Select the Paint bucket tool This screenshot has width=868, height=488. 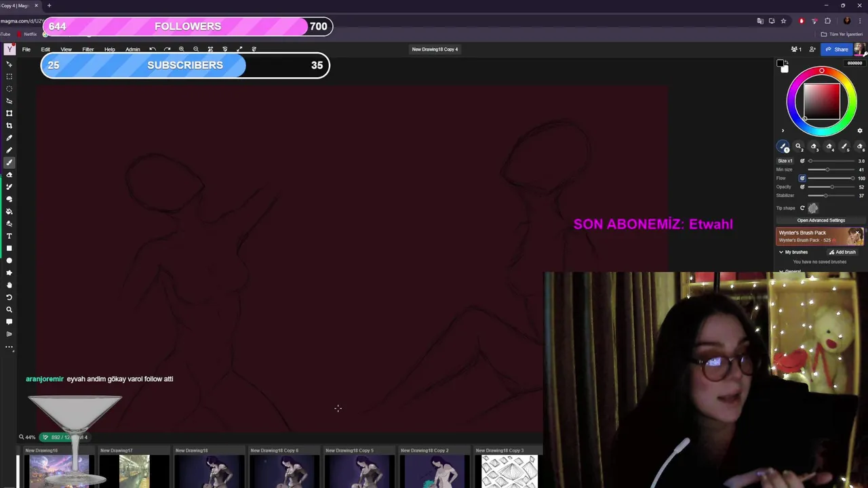(x=9, y=211)
